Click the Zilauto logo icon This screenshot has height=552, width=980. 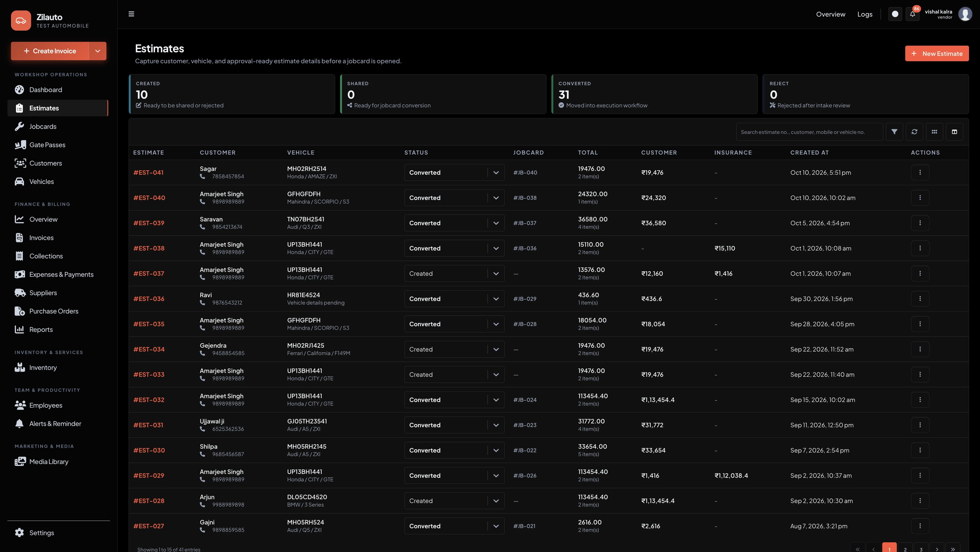click(x=21, y=20)
